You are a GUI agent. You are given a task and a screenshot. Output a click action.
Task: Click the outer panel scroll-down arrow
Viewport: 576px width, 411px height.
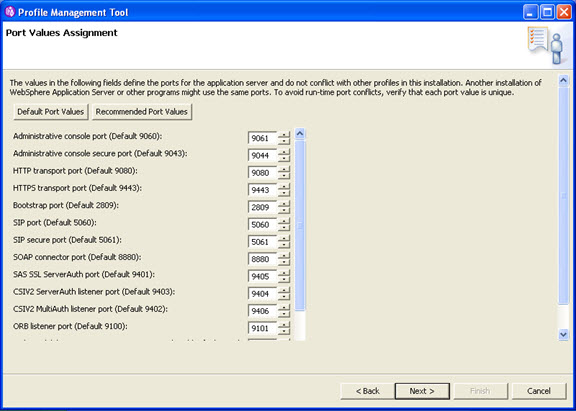(563, 334)
